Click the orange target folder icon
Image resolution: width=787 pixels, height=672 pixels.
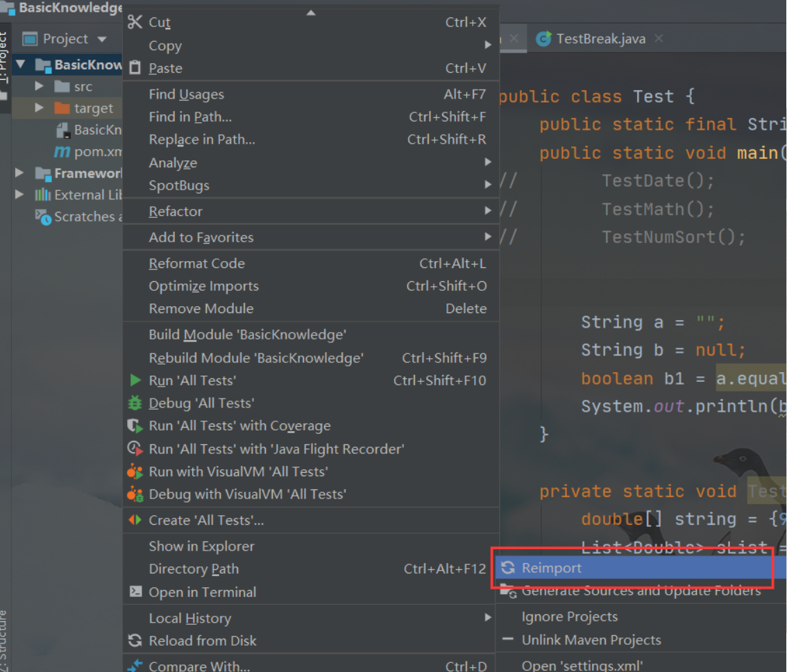pyautogui.click(x=62, y=108)
